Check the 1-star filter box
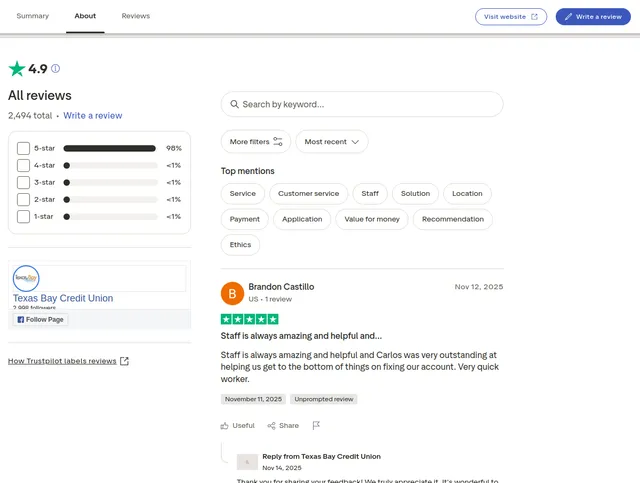The image size is (640, 483). point(23,216)
